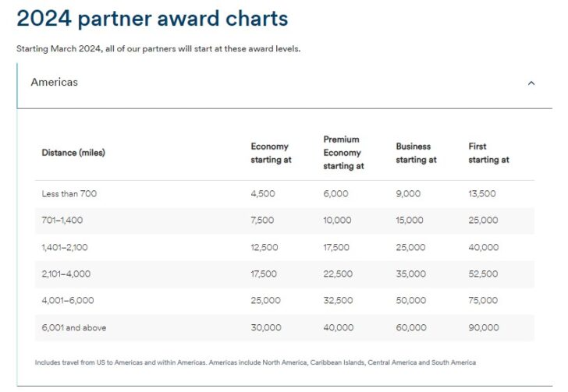Click the 2,101–4,000 distance row label
Image resolution: width=568 pixels, height=392 pixels.
point(66,274)
